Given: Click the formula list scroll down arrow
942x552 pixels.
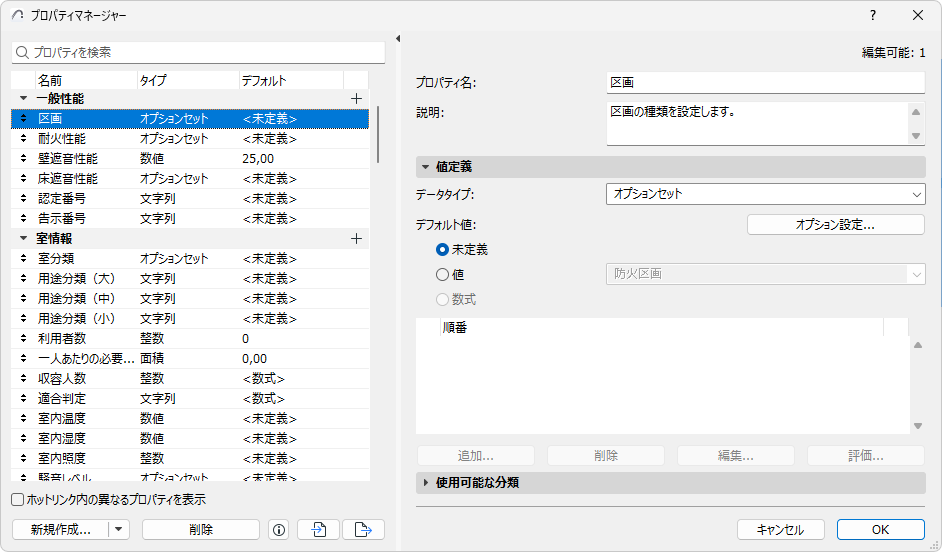Looking at the screenshot, I should click(x=917, y=426).
